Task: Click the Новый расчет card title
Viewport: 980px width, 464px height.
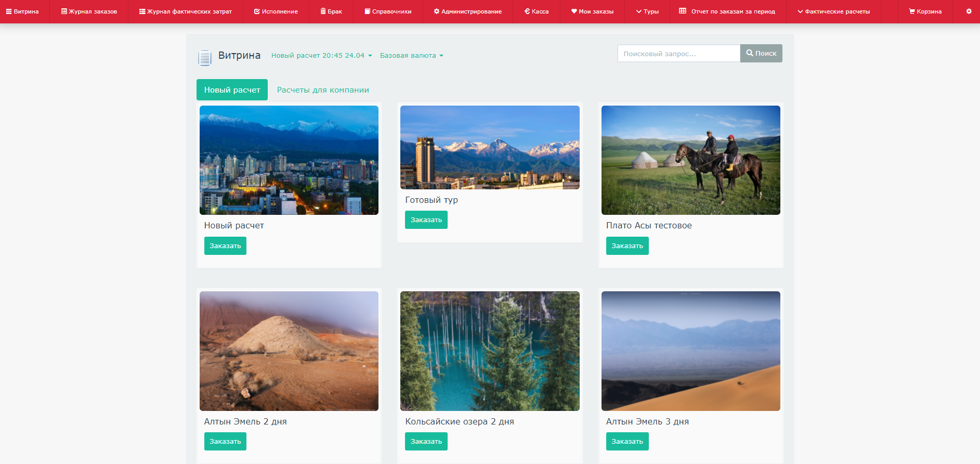Action: coord(234,226)
